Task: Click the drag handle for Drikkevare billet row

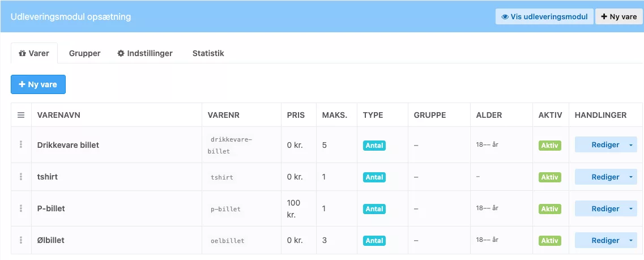Action: (21, 144)
